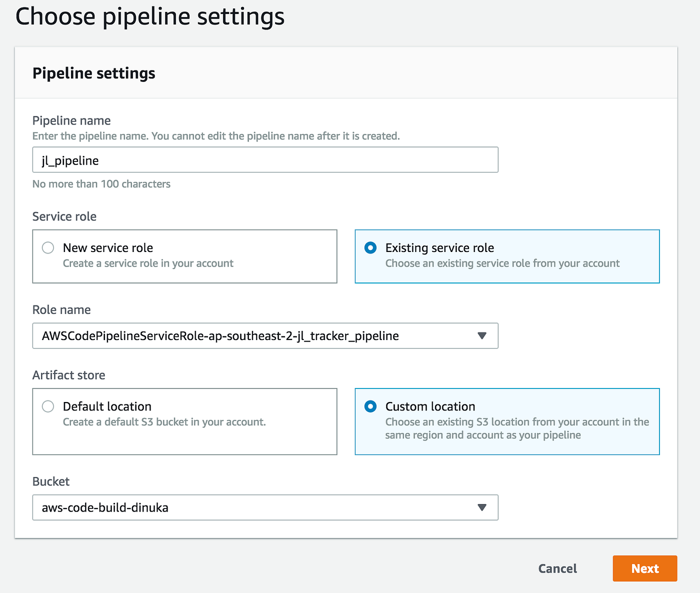This screenshot has width=700, height=593.
Task: Click the Pipeline name text field
Action: click(x=265, y=160)
